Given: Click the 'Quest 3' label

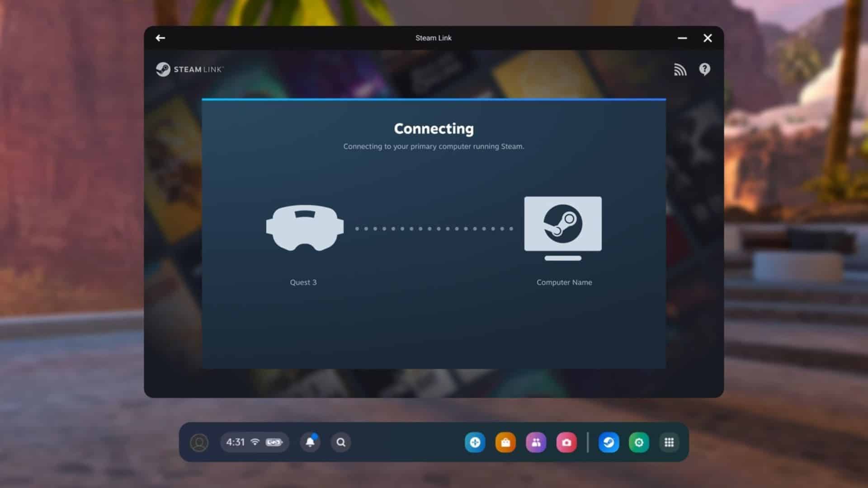Looking at the screenshot, I should pos(303,282).
